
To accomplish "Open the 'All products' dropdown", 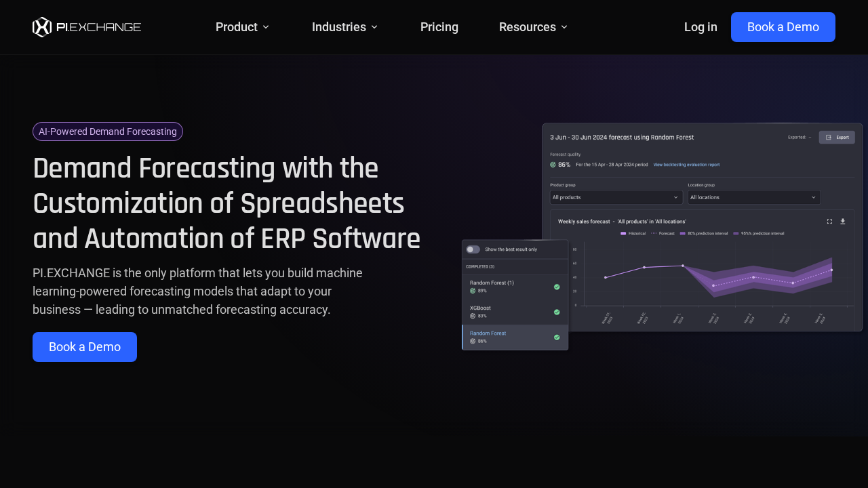I will [616, 197].
